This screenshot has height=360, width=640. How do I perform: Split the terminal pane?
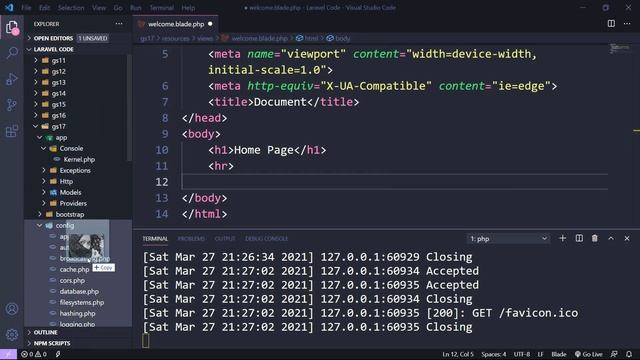point(579,238)
